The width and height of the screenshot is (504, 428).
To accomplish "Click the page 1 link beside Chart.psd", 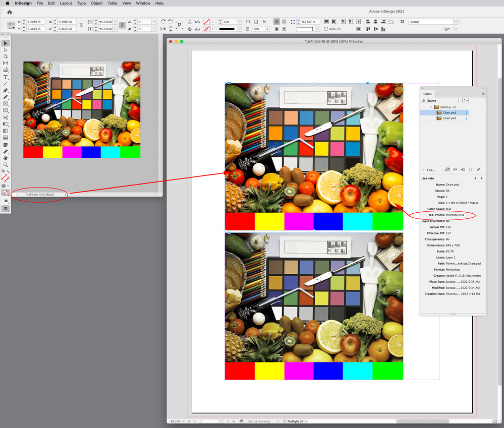I will pyautogui.click(x=466, y=112).
